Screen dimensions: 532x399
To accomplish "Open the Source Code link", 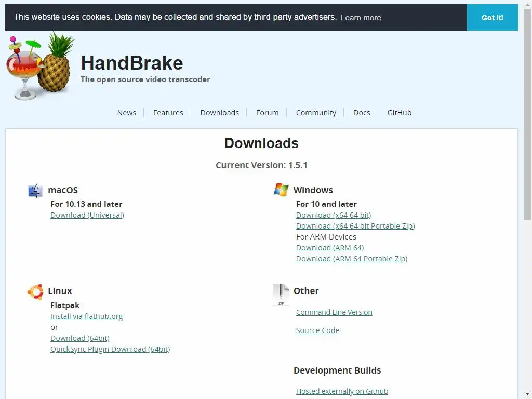I will click(x=317, y=330).
